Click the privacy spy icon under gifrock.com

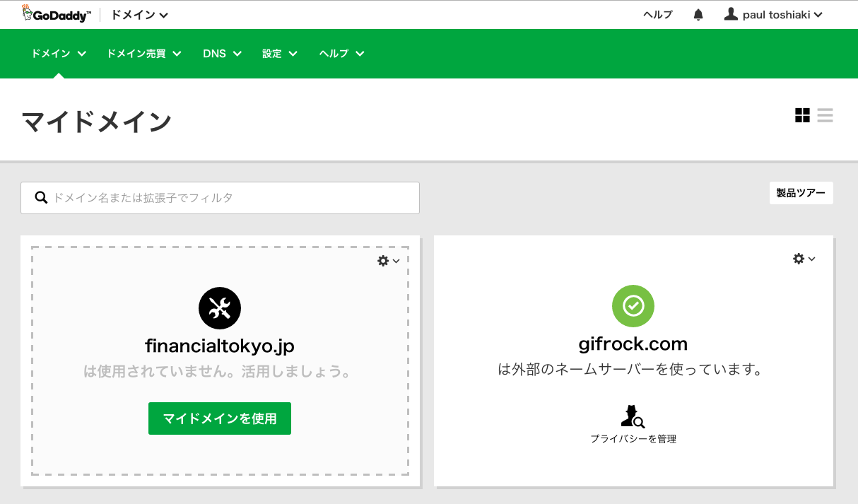click(633, 416)
